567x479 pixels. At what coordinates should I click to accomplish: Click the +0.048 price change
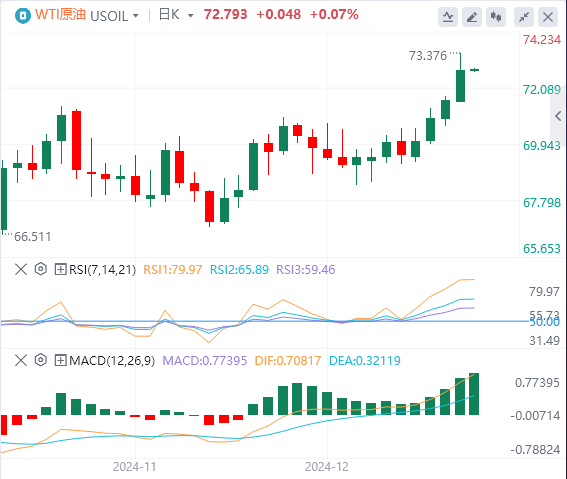(278, 15)
